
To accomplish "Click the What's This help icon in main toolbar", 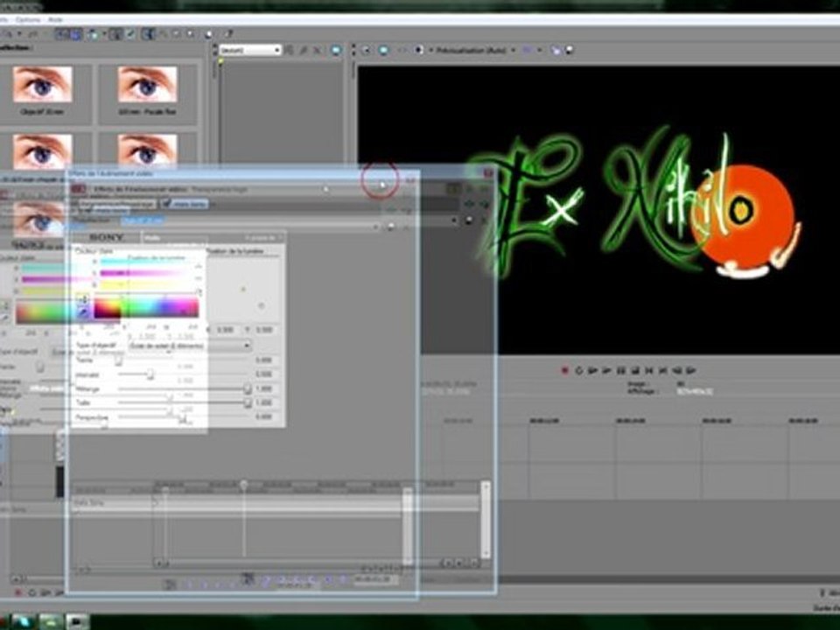I will pos(227,34).
